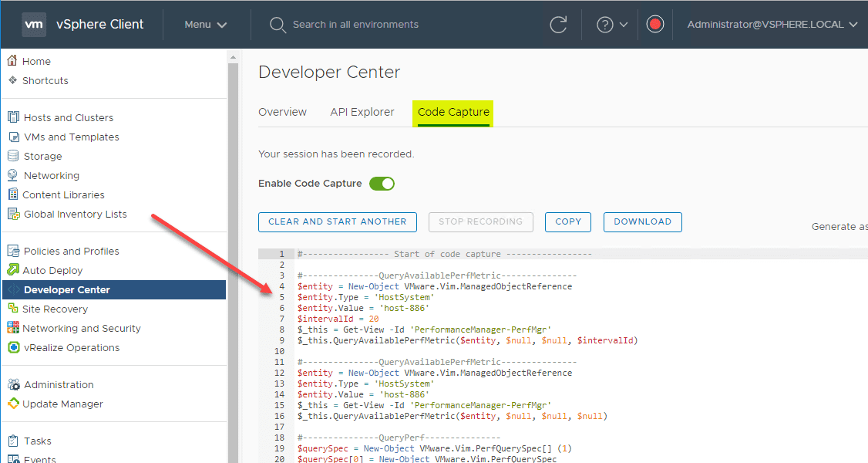This screenshot has width=868, height=463.
Task: Open the Storage icon in sidebar
Action: click(x=12, y=156)
